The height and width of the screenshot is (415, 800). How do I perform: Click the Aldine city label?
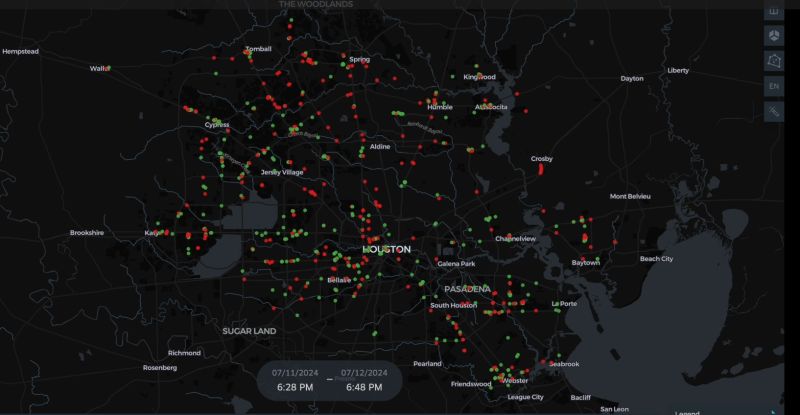click(x=380, y=147)
